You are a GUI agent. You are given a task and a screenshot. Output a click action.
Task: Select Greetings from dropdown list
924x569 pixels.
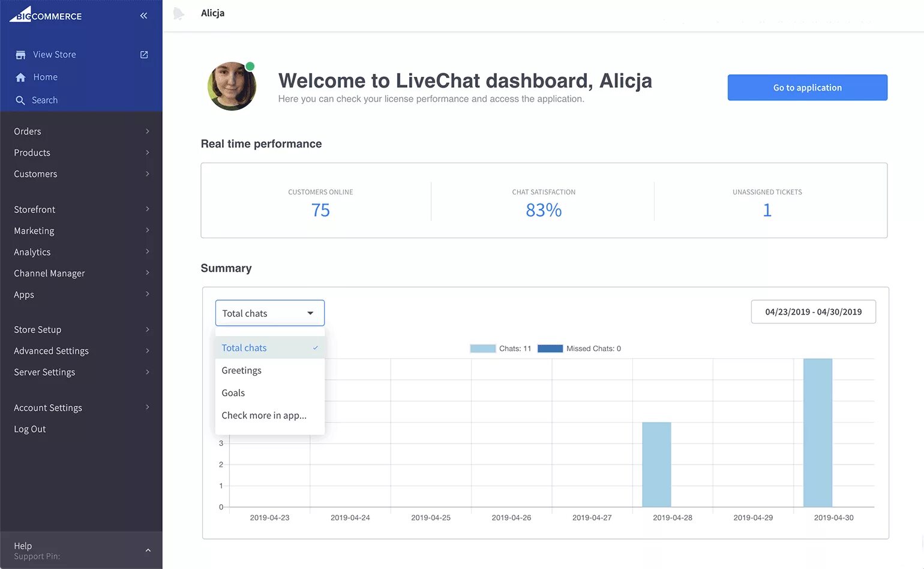point(270,370)
